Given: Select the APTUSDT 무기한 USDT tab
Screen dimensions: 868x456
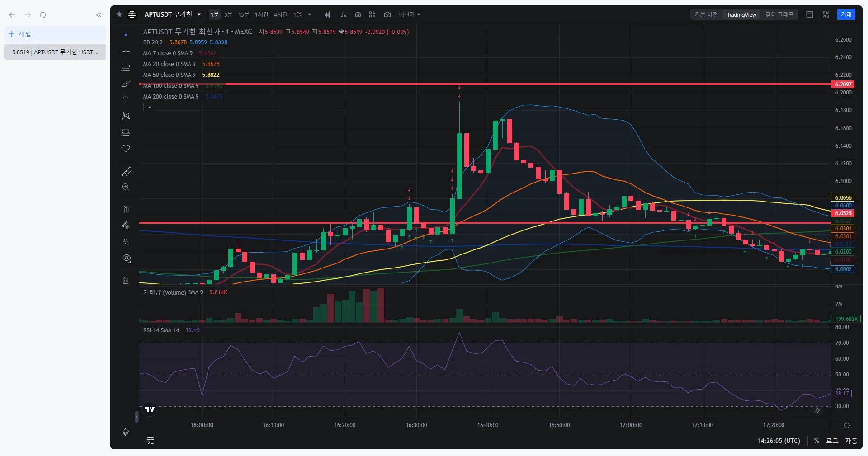Looking at the screenshot, I should (55, 52).
